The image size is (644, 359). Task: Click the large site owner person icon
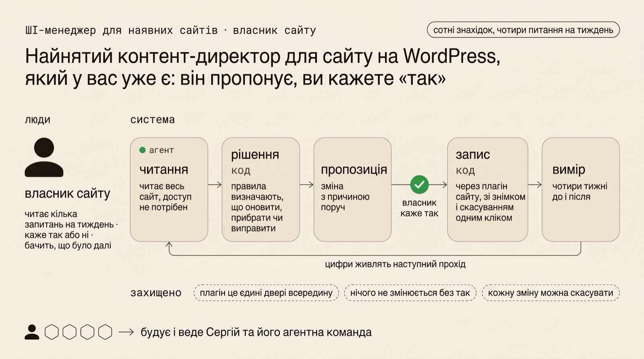coord(44,157)
